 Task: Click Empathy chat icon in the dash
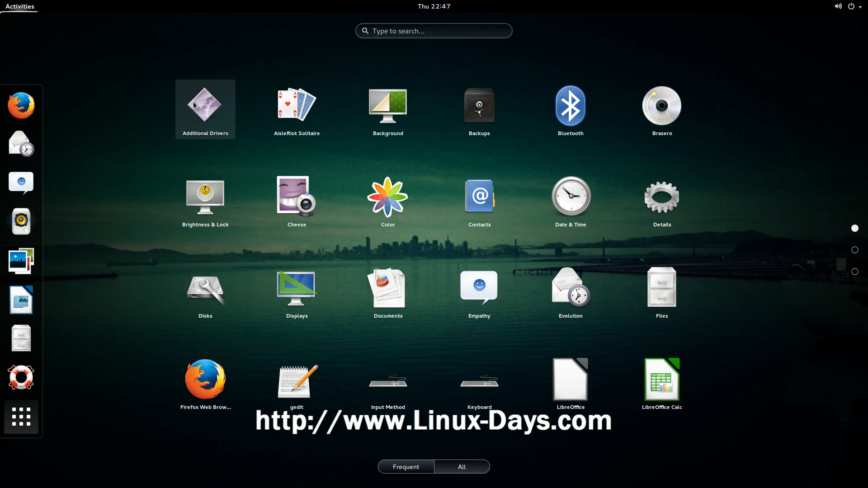click(21, 183)
